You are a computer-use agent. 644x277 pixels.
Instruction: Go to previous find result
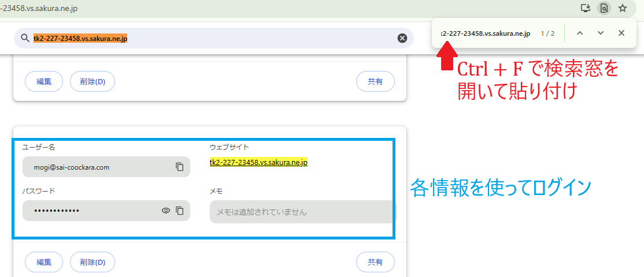coord(579,33)
